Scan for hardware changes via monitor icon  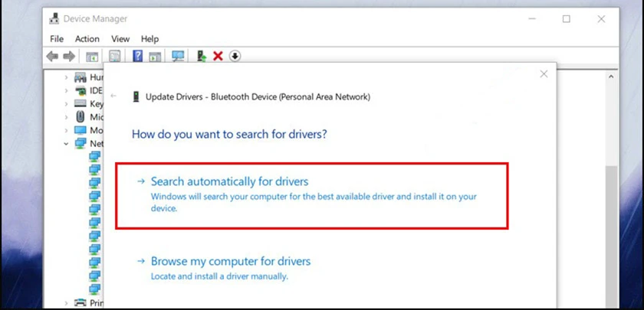[x=178, y=56]
